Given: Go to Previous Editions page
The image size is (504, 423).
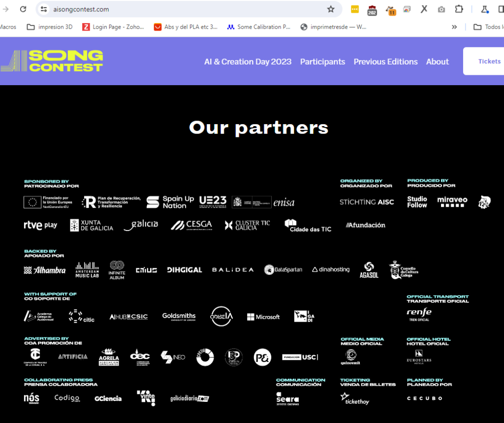Looking at the screenshot, I should point(385,62).
